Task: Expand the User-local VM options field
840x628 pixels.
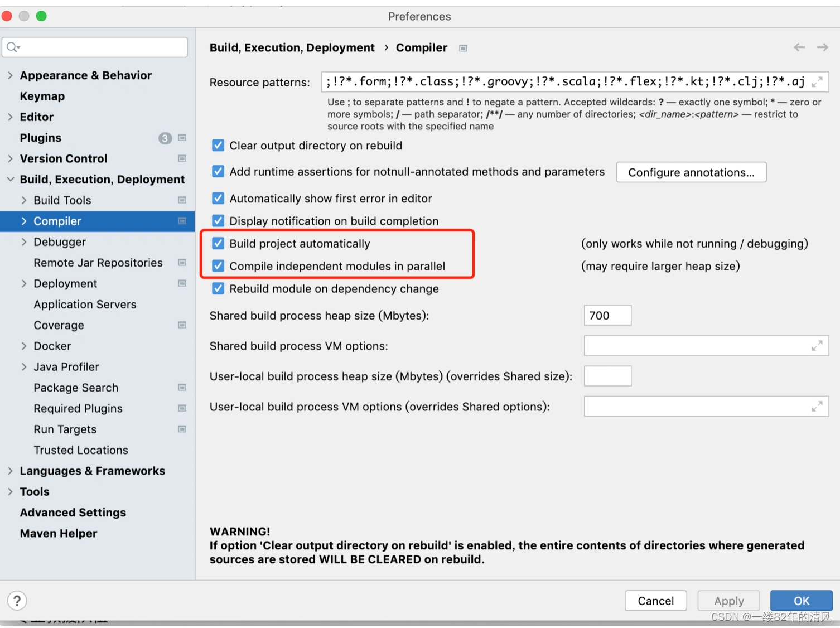Action: click(x=817, y=407)
